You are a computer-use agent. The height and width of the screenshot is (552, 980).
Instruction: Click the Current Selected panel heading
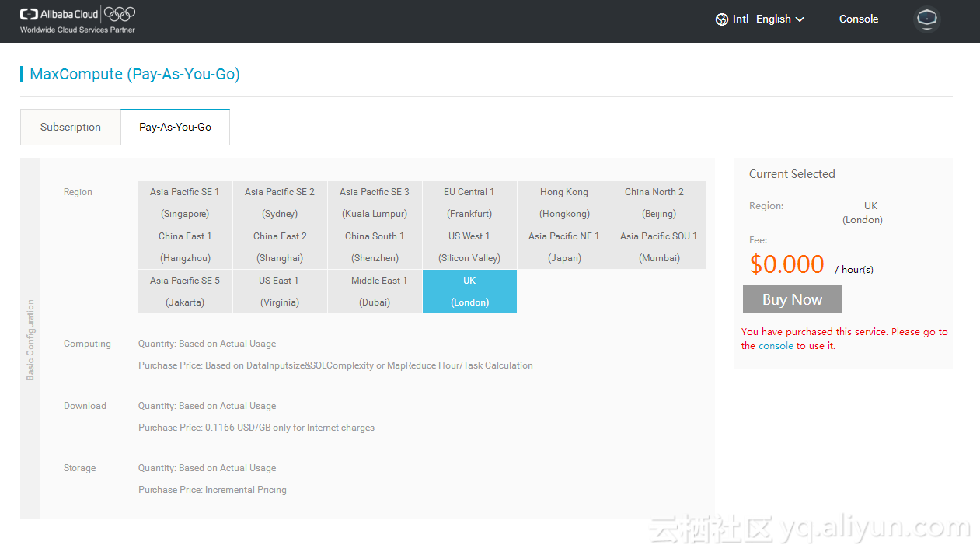pyautogui.click(x=792, y=174)
